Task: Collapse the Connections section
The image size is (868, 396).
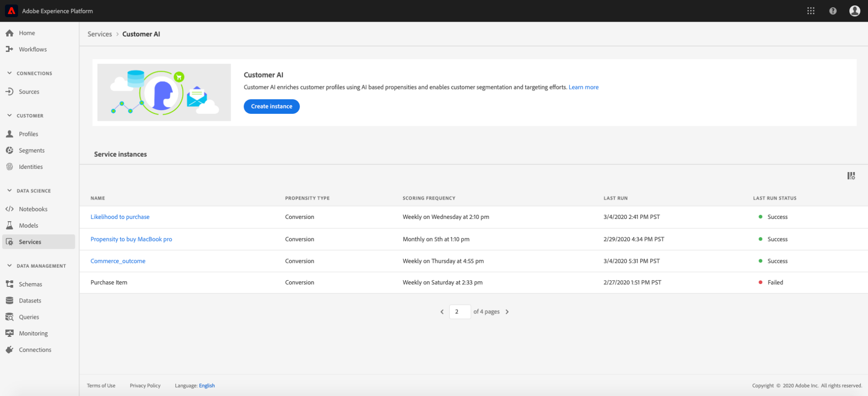Action: point(9,73)
